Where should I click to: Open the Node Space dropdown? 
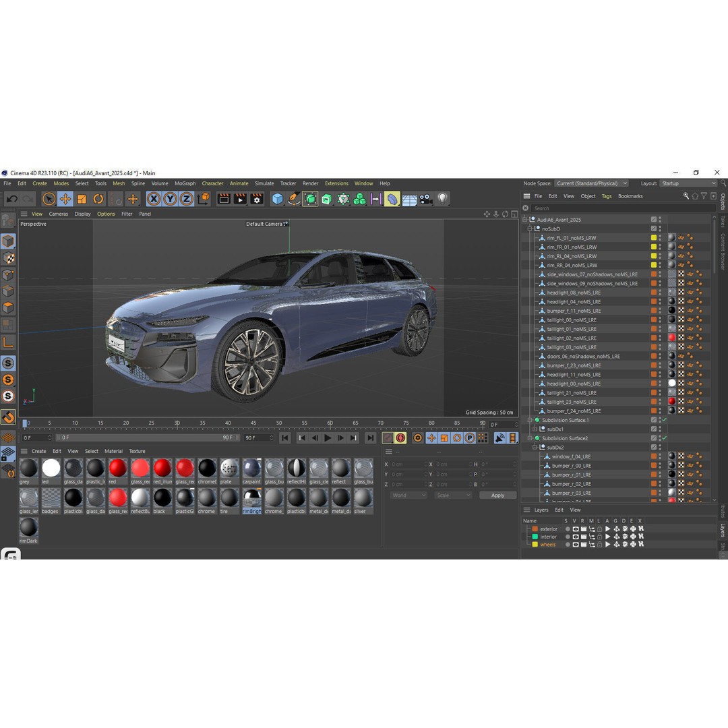592,183
